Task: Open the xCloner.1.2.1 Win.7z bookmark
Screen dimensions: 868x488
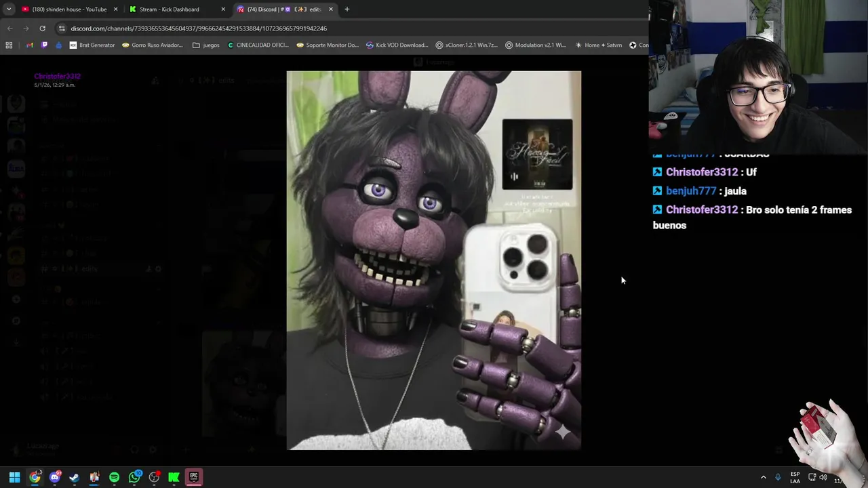Action: pos(467,45)
